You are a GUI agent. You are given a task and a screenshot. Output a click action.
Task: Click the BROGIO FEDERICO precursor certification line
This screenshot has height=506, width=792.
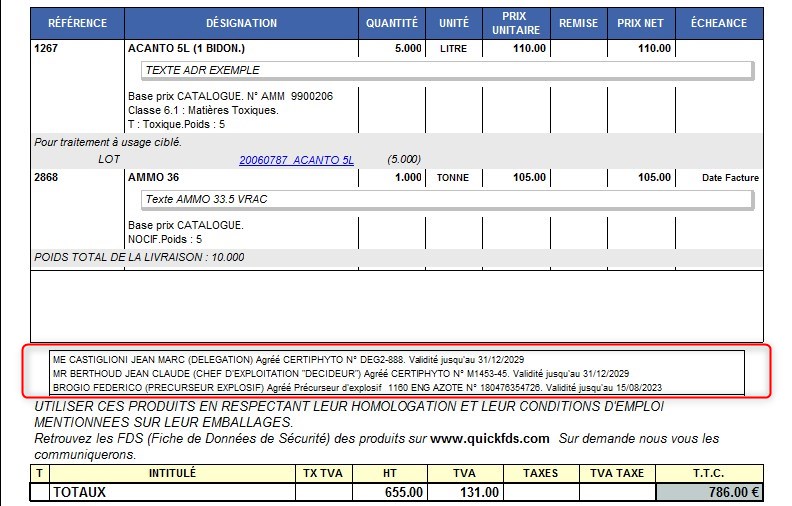[x=358, y=386]
